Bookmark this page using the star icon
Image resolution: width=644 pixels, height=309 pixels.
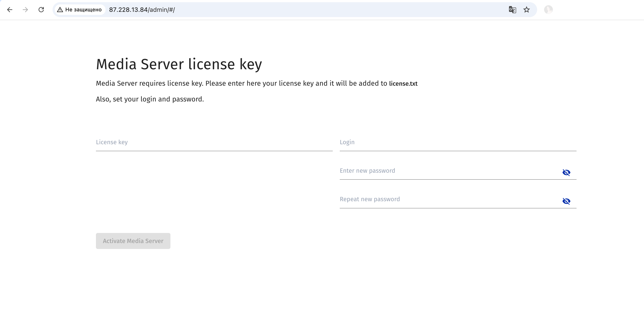(527, 9)
